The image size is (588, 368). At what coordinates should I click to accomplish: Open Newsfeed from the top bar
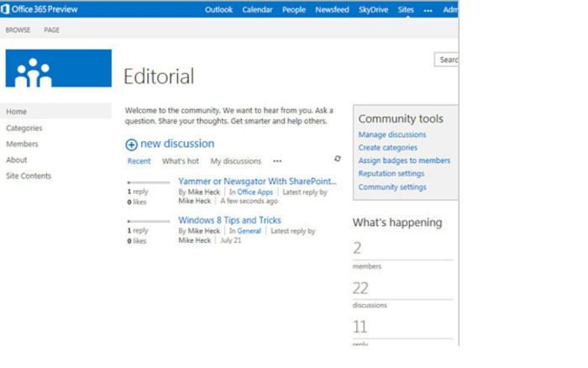[x=332, y=10]
